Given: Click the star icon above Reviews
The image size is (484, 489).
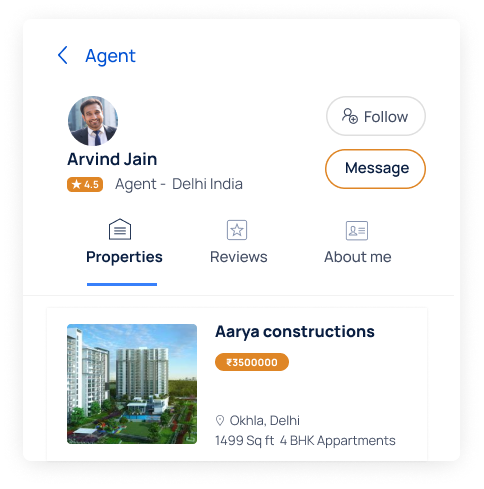Looking at the screenshot, I should click(x=237, y=230).
